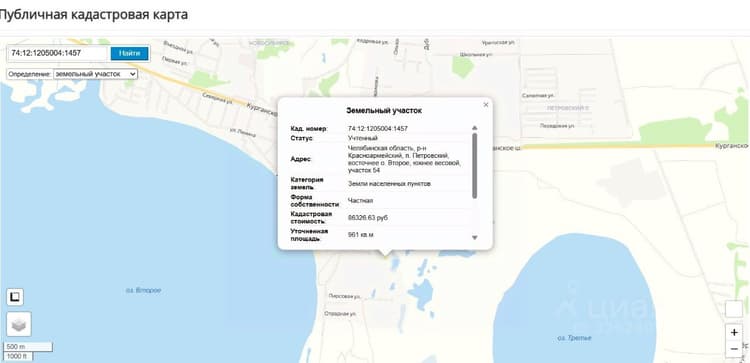Select the Частная ownership value
Screen dimensions: 750x363
(361, 201)
